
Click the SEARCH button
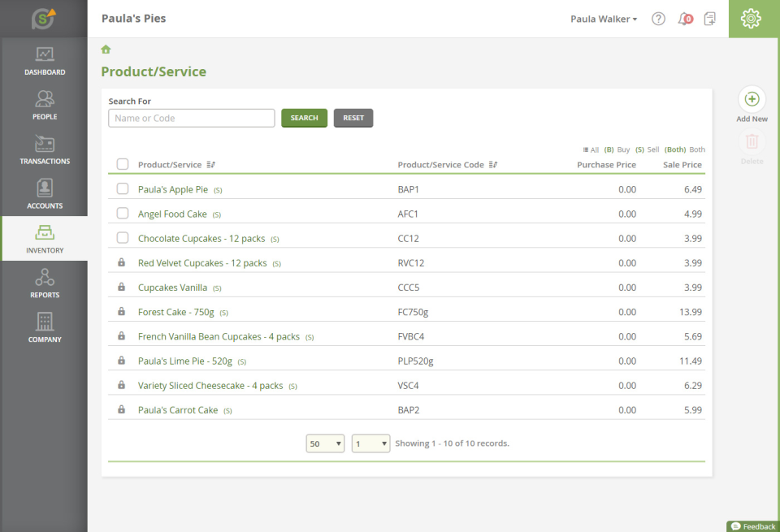(x=304, y=118)
